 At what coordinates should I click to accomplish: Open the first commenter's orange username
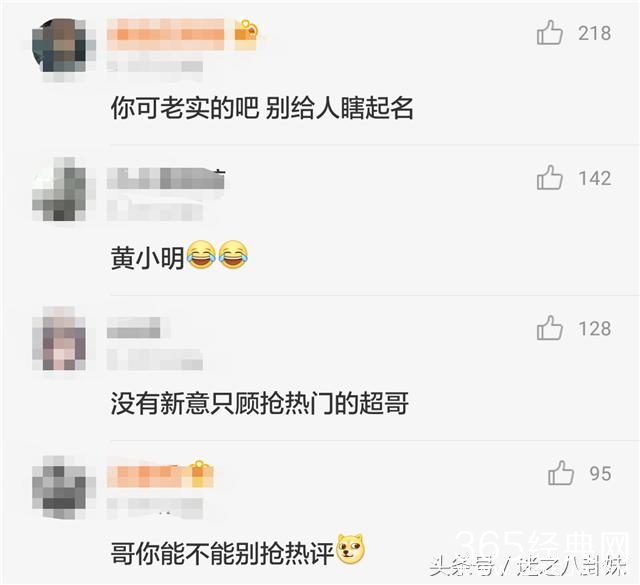click(166, 34)
